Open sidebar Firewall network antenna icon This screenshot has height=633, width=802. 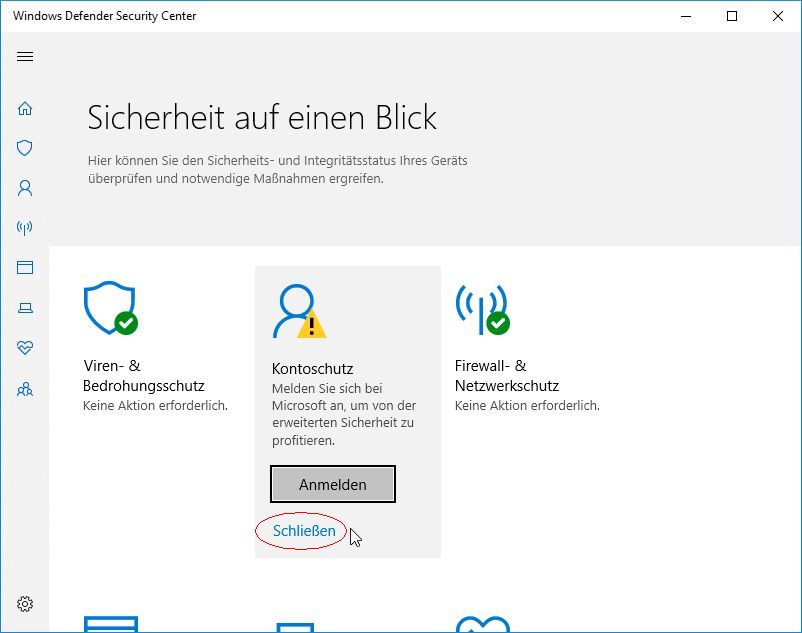(25, 228)
